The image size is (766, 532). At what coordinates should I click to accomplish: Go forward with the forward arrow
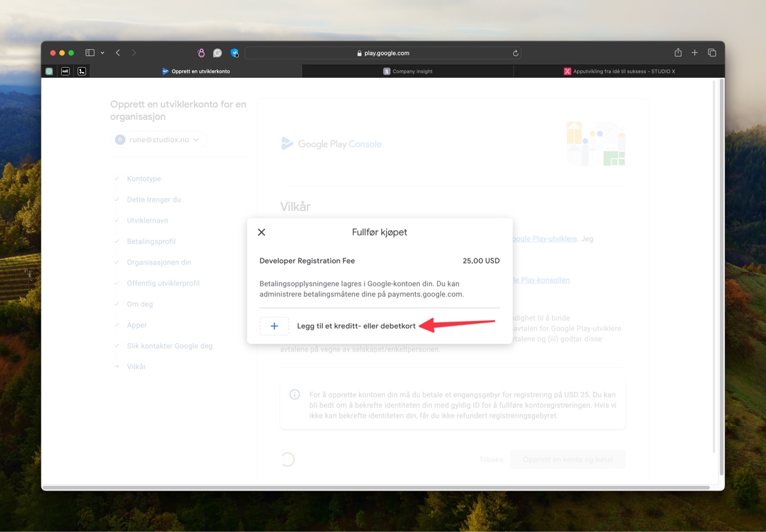[x=134, y=53]
